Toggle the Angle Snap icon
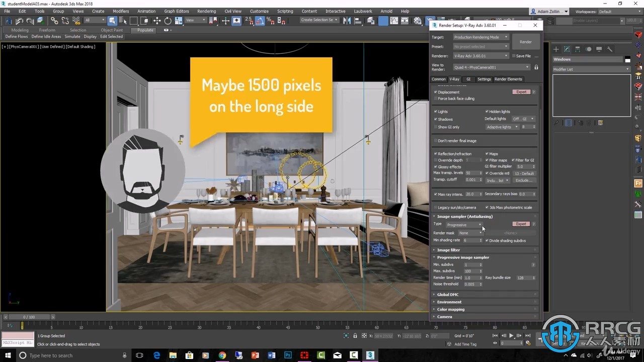 (260, 21)
